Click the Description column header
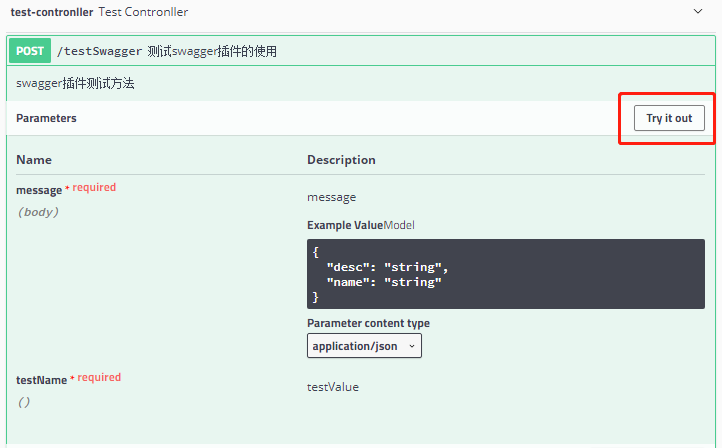 [341, 160]
